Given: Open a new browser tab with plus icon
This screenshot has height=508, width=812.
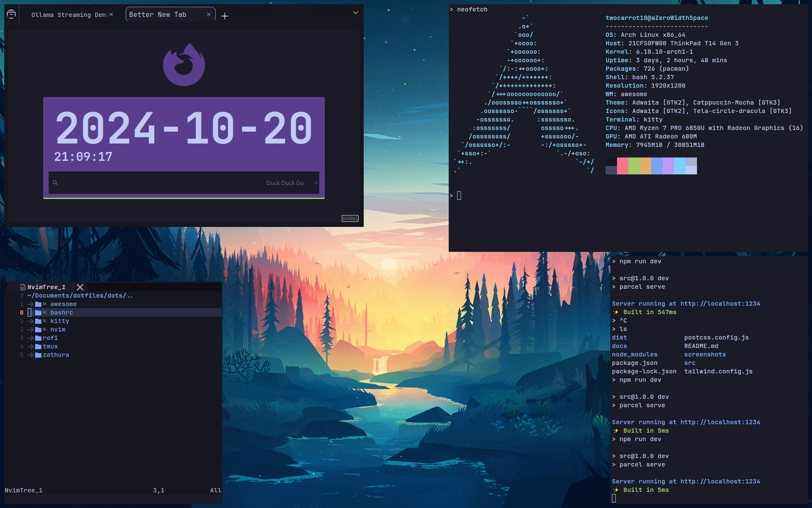Looking at the screenshot, I should pyautogui.click(x=225, y=16).
